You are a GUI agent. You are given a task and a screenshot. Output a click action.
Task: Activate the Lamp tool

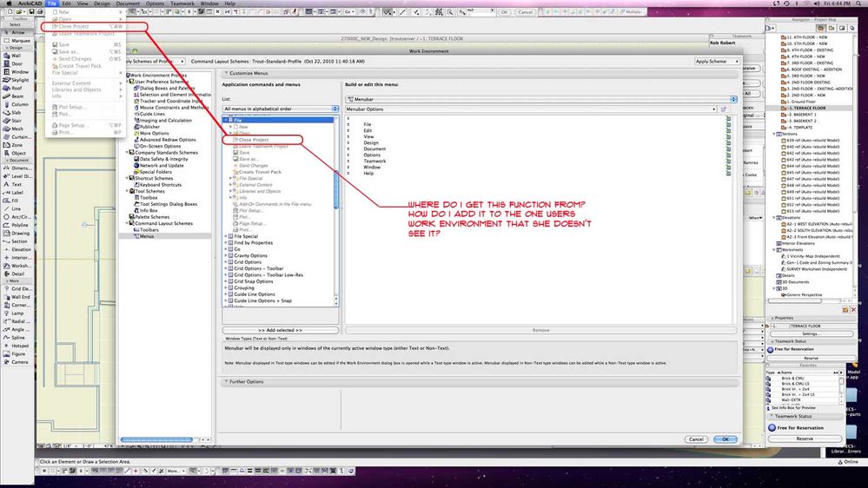coord(17,313)
